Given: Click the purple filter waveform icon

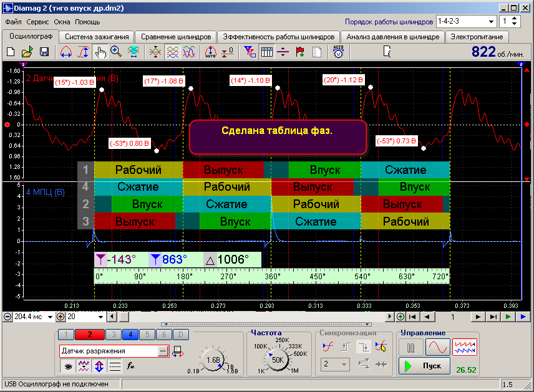Looking at the screenshot, I should tap(84, 366).
